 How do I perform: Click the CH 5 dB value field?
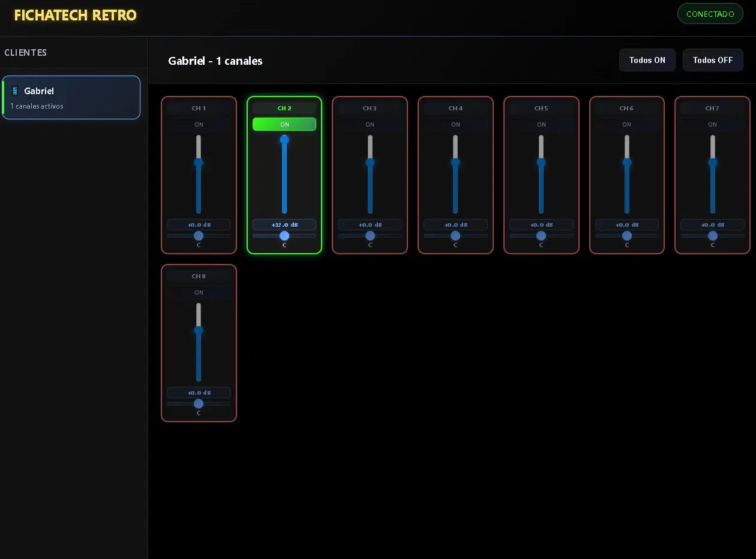tap(541, 225)
